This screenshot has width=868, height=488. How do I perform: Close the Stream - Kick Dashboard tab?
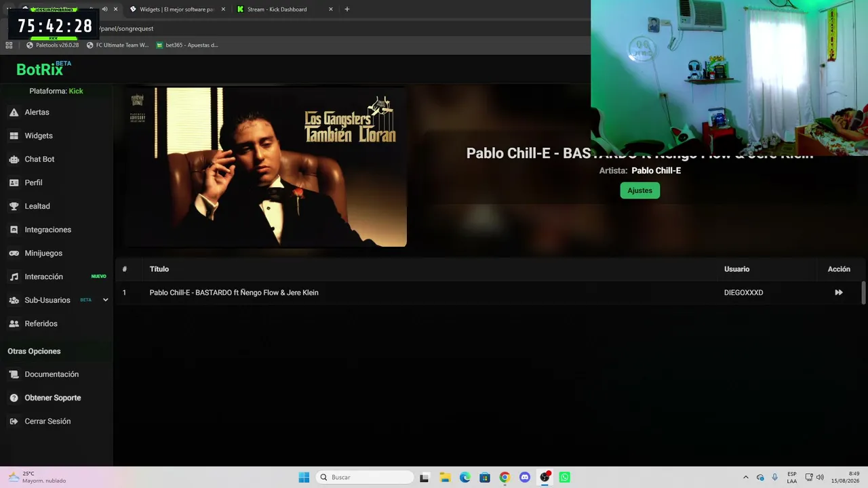331,9
